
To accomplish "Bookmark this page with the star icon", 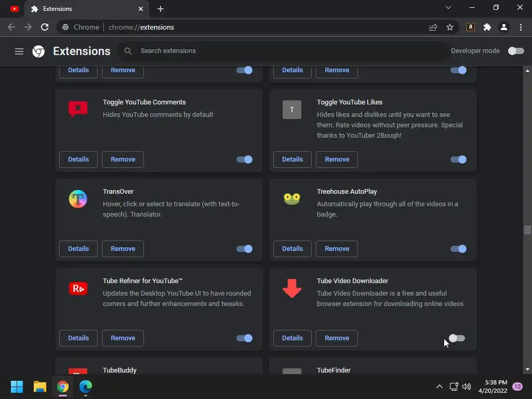I will pos(450,27).
